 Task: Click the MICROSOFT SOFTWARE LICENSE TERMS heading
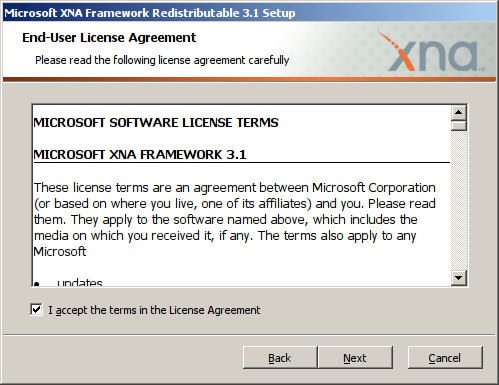point(156,123)
